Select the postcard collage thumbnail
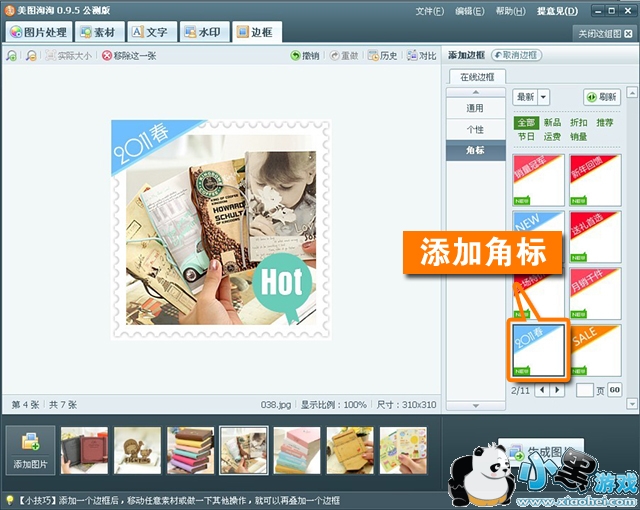The width and height of the screenshot is (640, 510). (x=244, y=450)
